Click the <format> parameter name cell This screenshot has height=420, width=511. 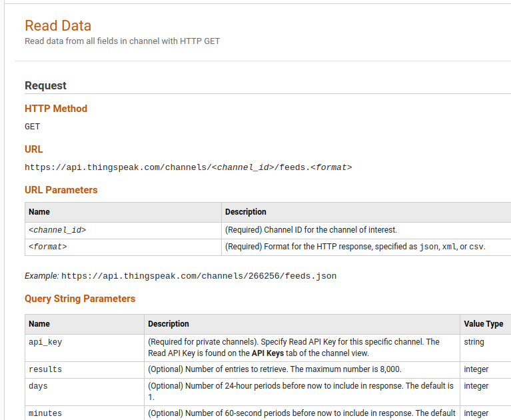click(48, 247)
